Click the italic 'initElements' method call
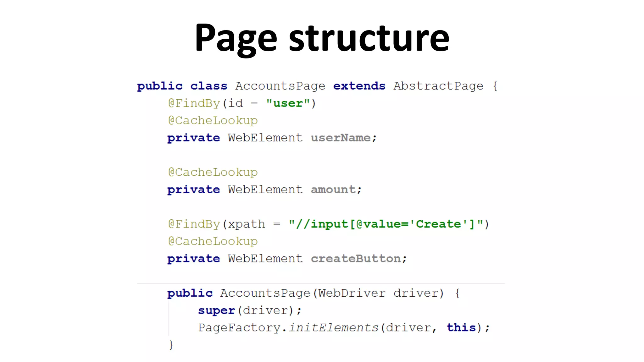Image resolution: width=644 pixels, height=362 pixels. tap(333, 328)
